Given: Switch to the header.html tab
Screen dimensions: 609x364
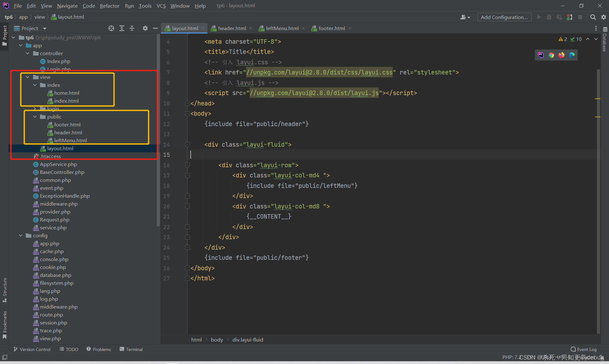Looking at the screenshot, I should point(232,28).
